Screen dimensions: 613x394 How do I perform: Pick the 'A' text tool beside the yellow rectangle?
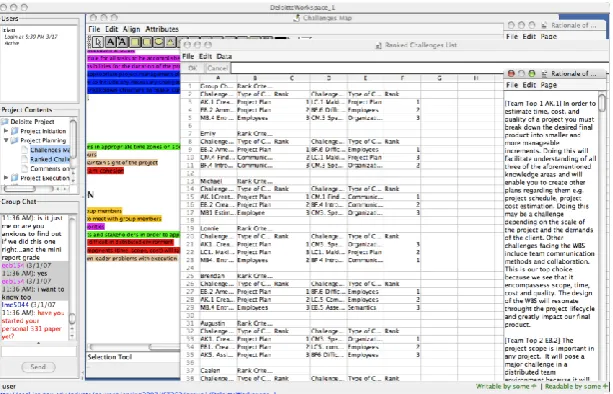122,41
